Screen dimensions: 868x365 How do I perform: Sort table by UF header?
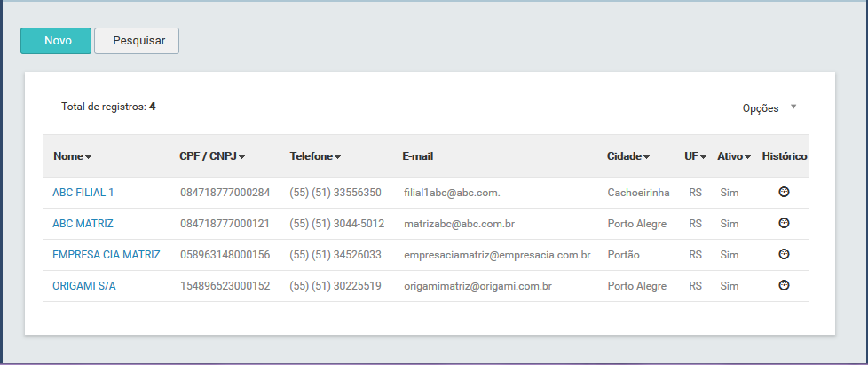[x=695, y=156]
